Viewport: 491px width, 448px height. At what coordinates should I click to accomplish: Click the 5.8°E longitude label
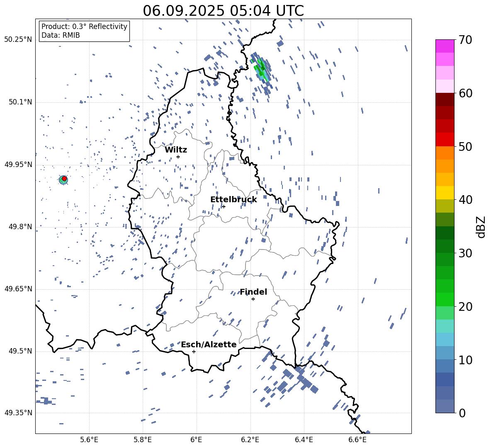[143, 440]
